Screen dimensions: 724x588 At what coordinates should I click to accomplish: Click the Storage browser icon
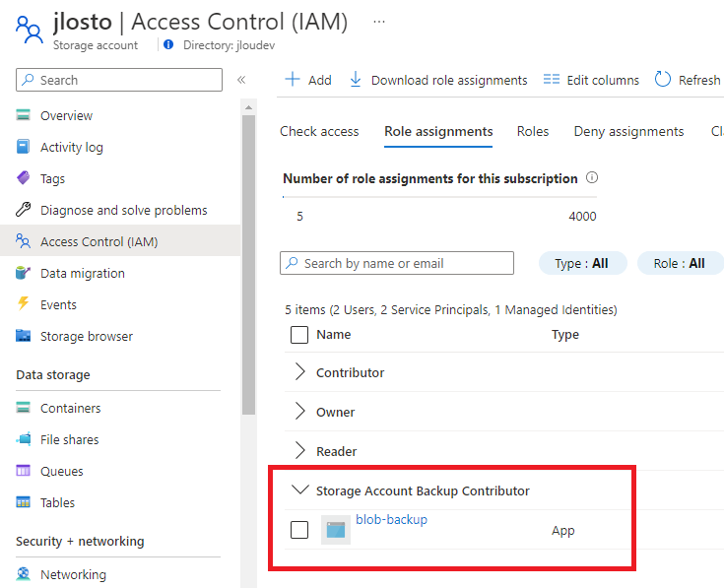pos(23,336)
